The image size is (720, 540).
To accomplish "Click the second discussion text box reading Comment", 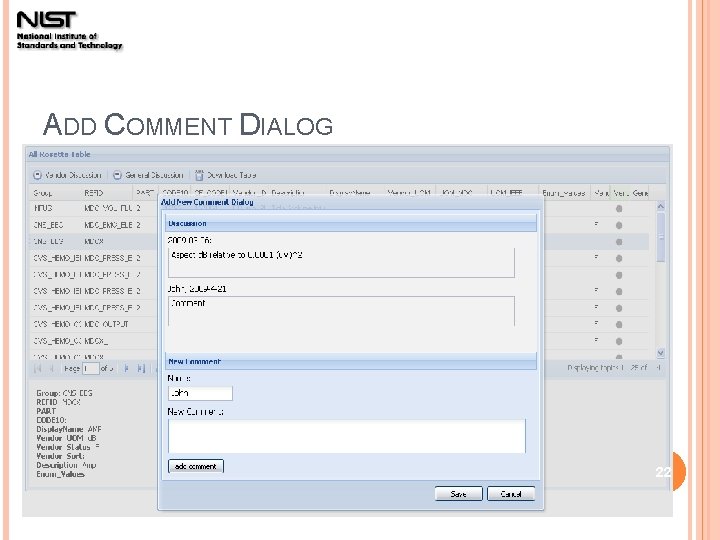I will click(x=341, y=311).
